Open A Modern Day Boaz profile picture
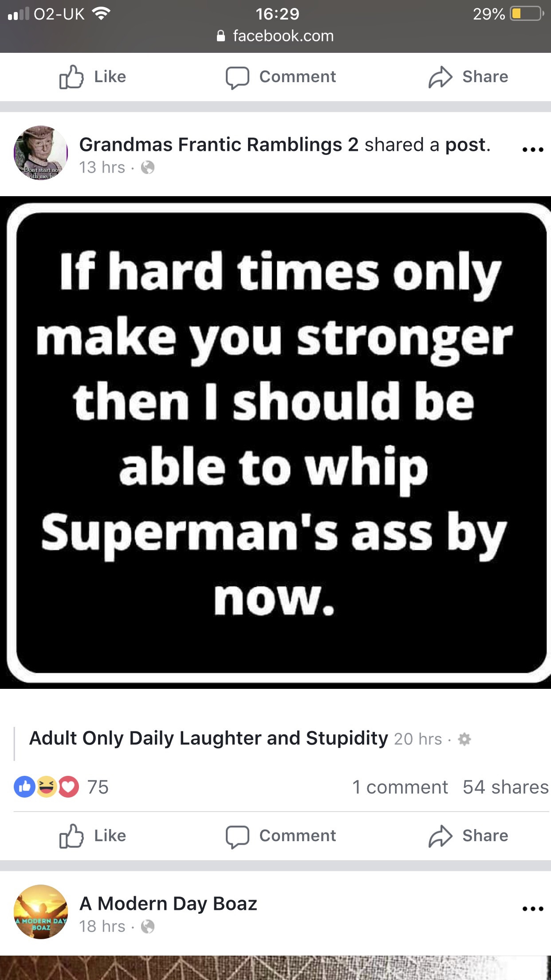The width and height of the screenshot is (551, 980). click(41, 912)
